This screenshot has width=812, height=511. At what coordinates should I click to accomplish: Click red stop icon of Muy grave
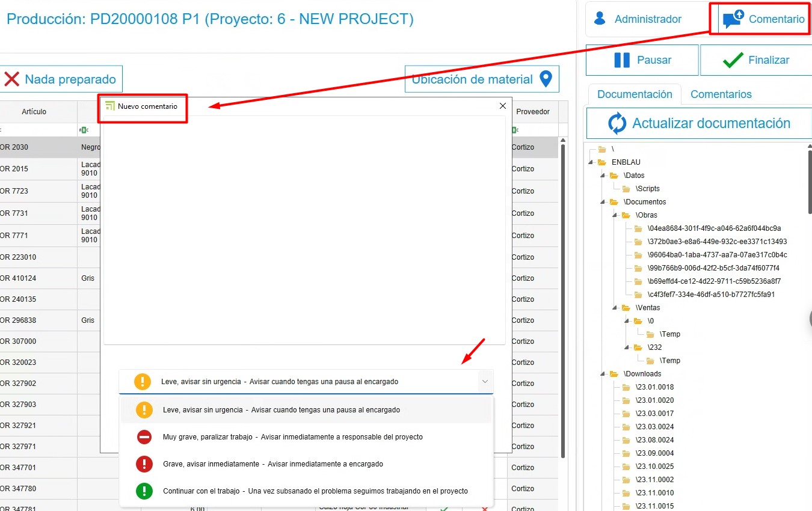coord(144,437)
